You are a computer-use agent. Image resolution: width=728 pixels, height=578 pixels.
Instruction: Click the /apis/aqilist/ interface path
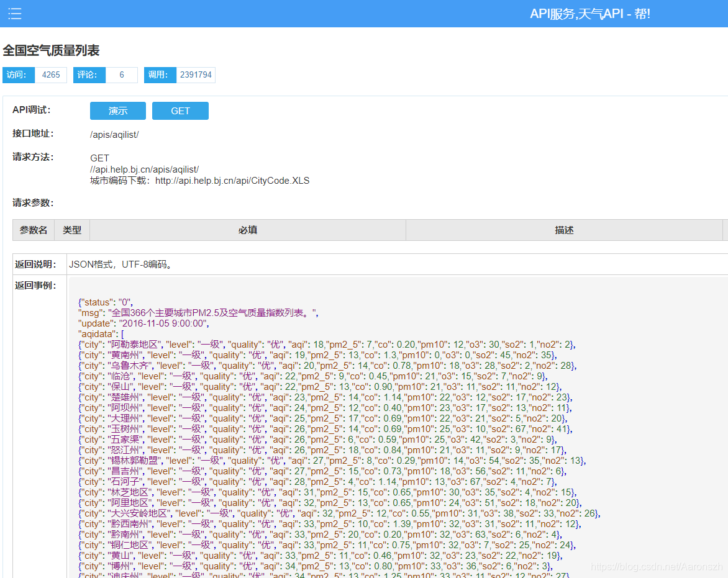[x=114, y=135]
